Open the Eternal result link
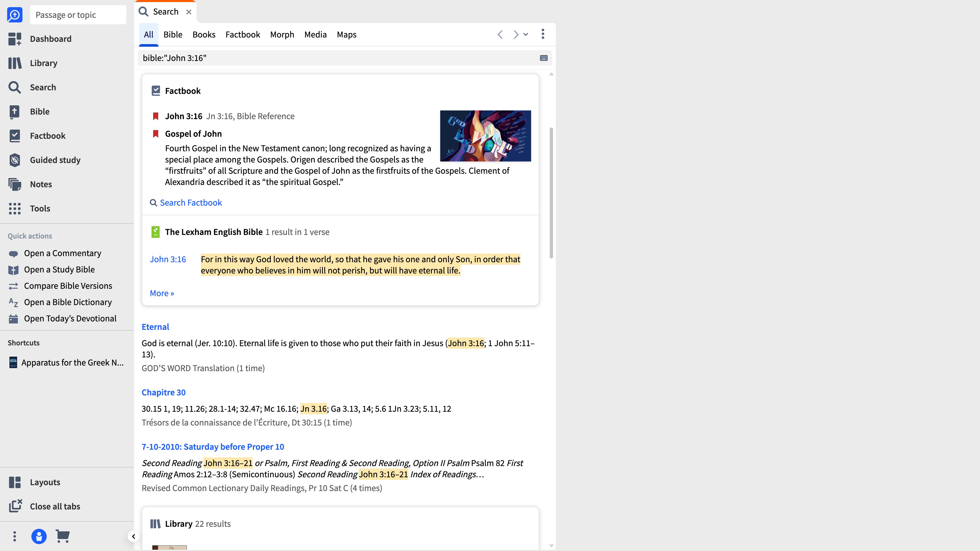980x551 pixels. coord(155,327)
